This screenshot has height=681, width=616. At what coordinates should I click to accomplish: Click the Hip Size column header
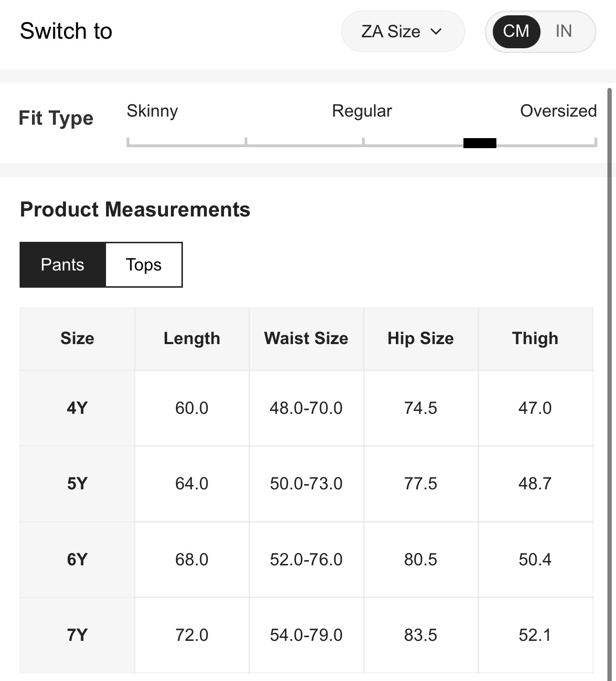point(421,338)
